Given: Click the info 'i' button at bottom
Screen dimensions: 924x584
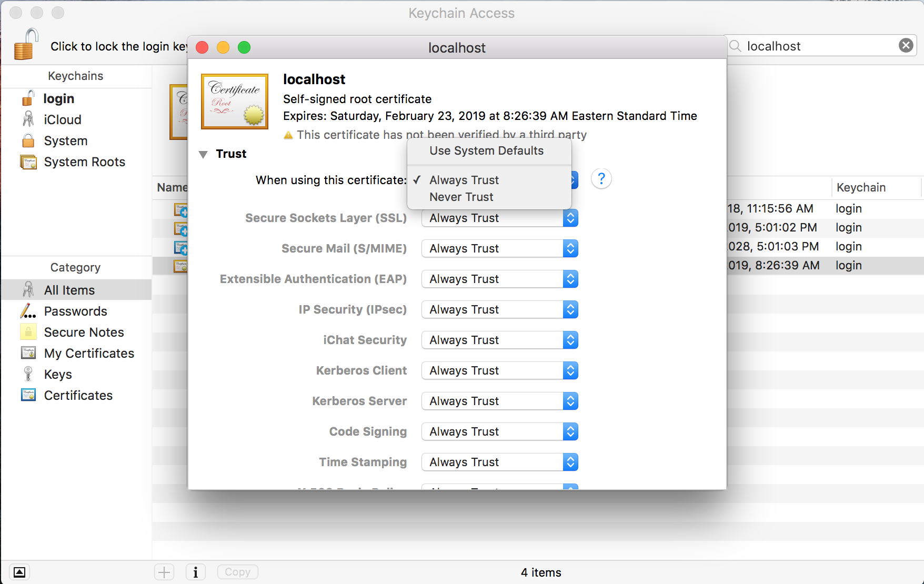Looking at the screenshot, I should coord(196,572).
